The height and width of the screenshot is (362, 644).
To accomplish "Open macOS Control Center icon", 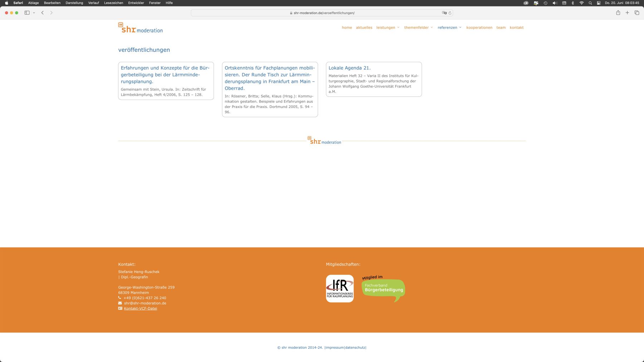I will pyautogui.click(x=599, y=3).
